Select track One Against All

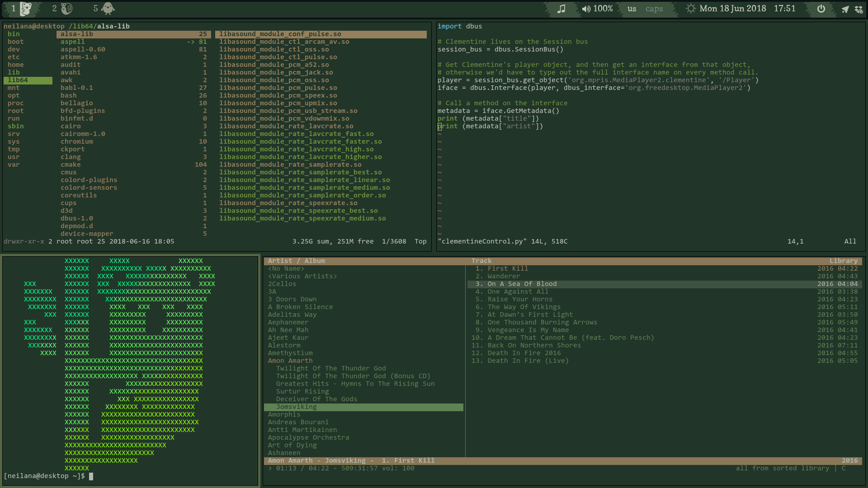[518, 291]
